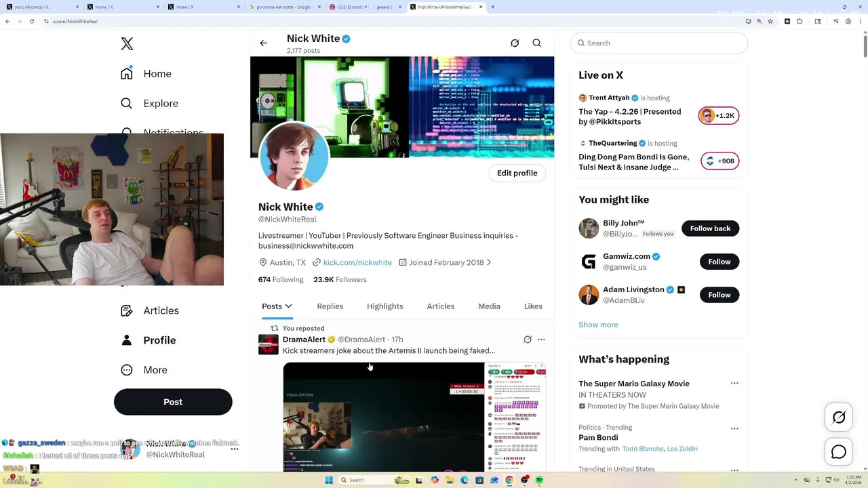
Task: Open account menu dots near @NickWhiteReal
Action: [235, 449]
